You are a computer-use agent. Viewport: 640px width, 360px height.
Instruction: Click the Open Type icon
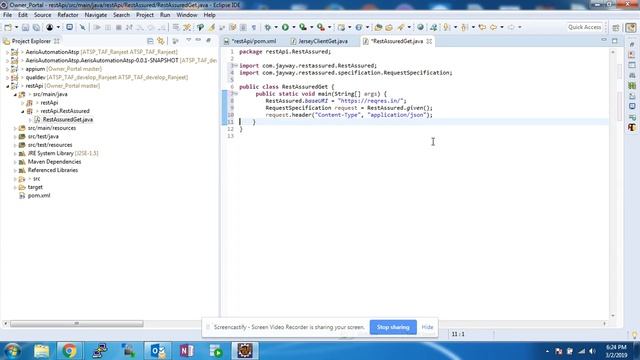click(x=378, y=27)
